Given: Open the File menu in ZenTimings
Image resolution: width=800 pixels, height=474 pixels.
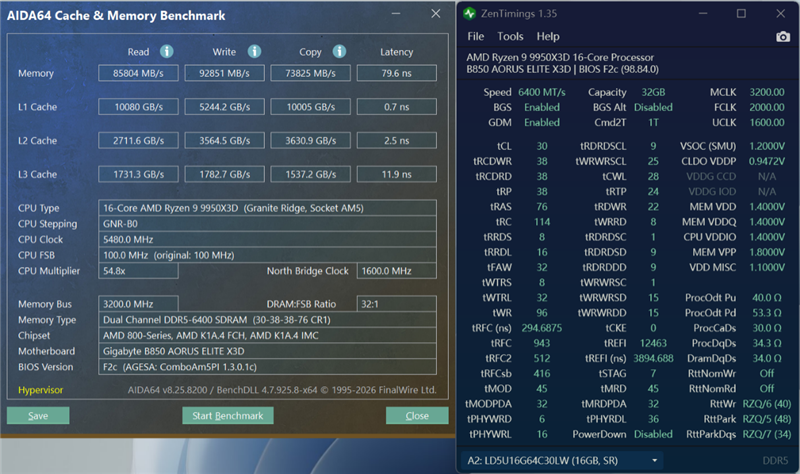Looking at the screenshot, I should click(476, 37).
